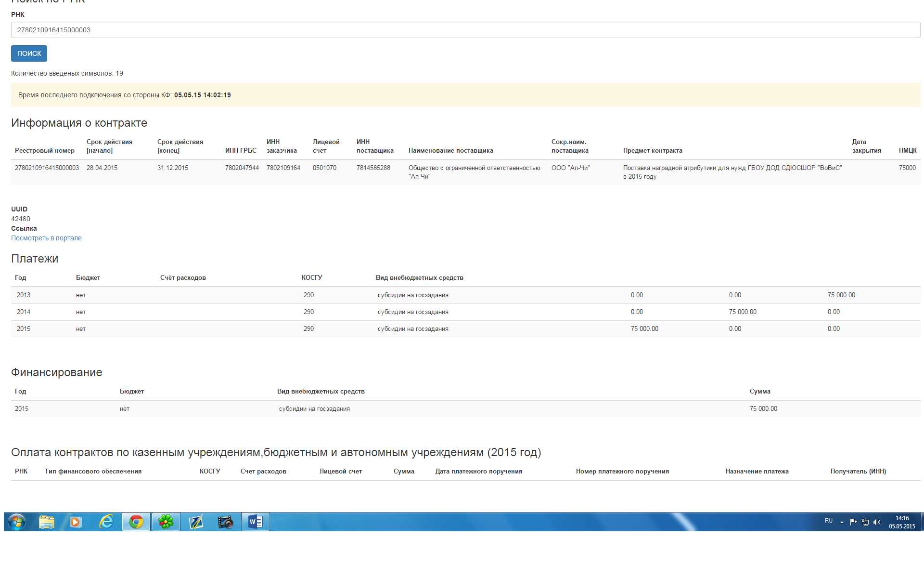Viewport: 924px width, 578px height.
Task: Click the Тип финансового обеспечения column header
Action: click(93, 471)
